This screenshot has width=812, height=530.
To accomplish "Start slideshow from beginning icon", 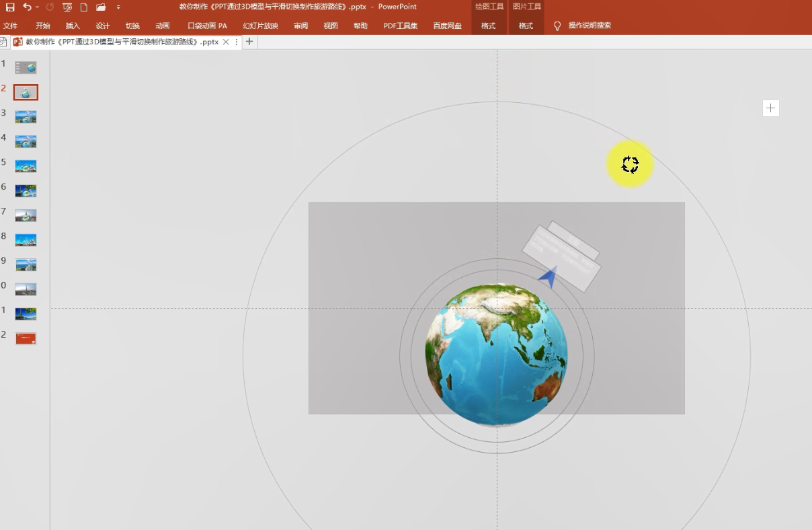I will pyautogui.click(x=67, y=7).
